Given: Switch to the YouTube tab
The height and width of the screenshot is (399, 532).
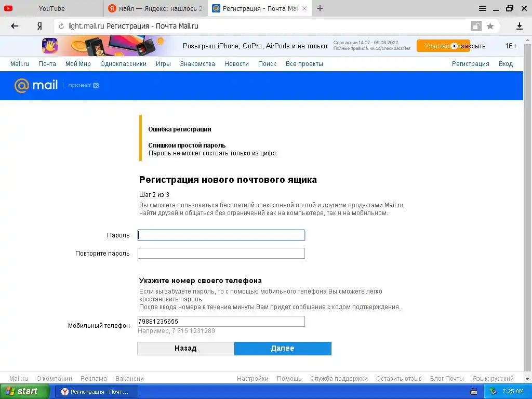Looking at the screenshot, I should click(51, 8).
